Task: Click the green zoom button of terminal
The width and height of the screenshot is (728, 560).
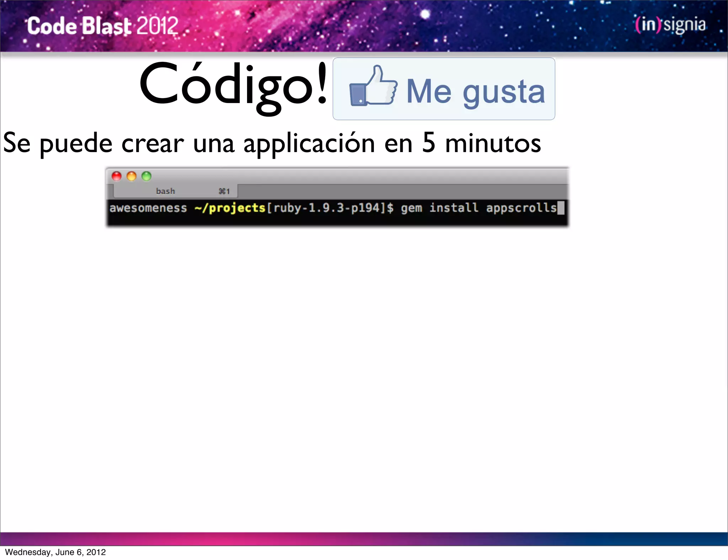Action: (146, 176)
